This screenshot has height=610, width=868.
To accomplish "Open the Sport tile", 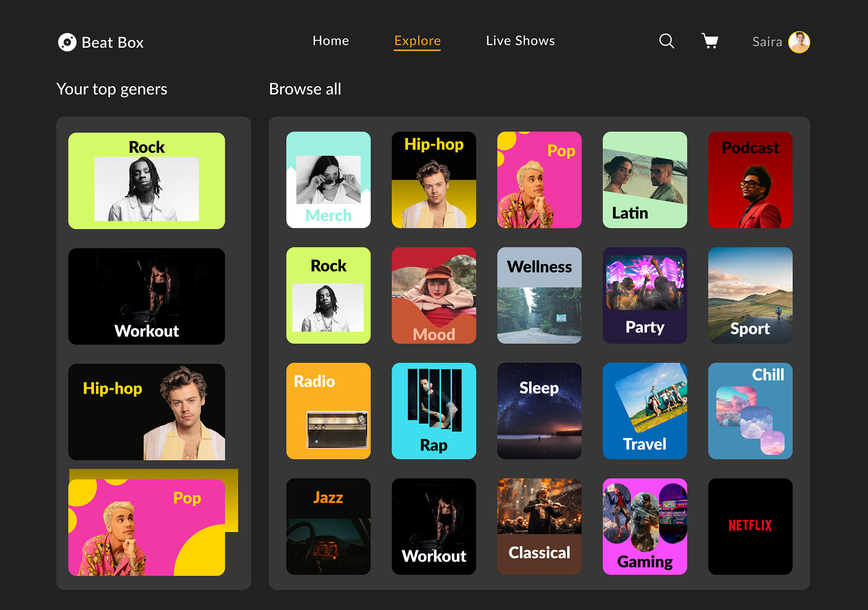I will [750, 295].
